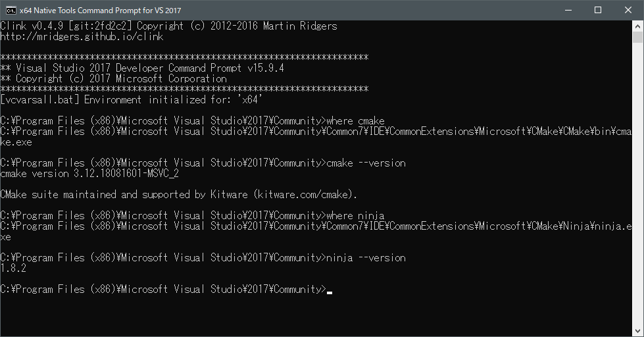Click the Clink v0.4.9 copyright line
The width and height of the screenshot is (644, 337).
168,26
